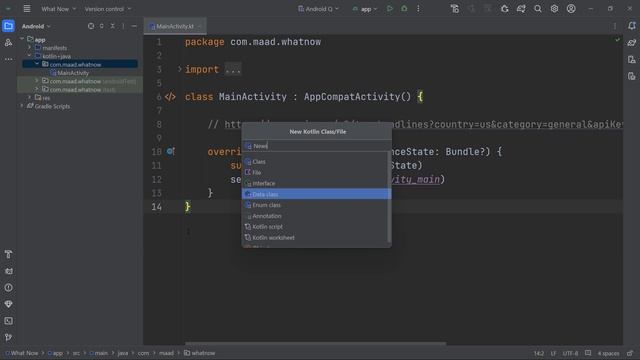Open Device Manager panel on right sidebar
Viewport: 640px width, 360px height.
pyautogui.click(x=632, y=60)
